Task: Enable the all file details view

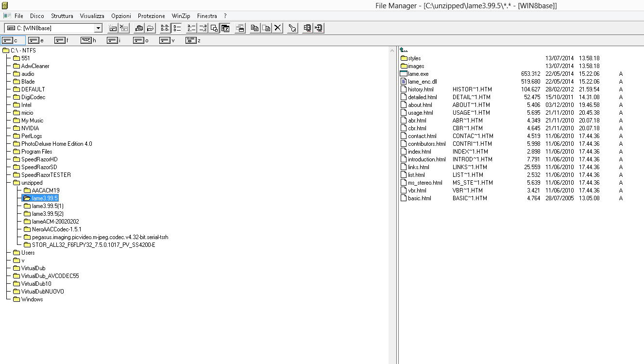Action: [176, 28]
